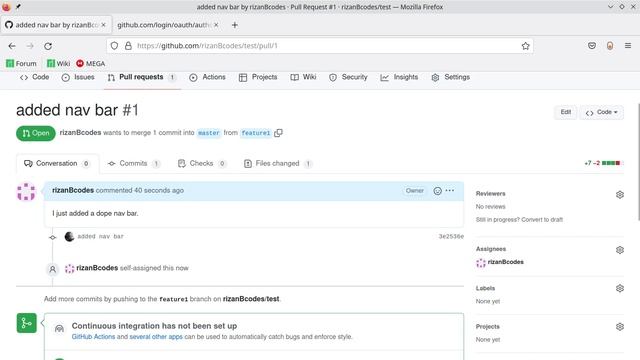
Task: Open commit hash 3e2536e
Action: (451, 236)
